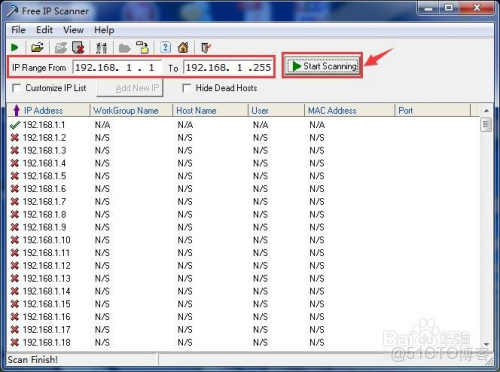This screenshot has height=372, width=500.
Task: Sort by the User column header
Action: click(x=276, y=110)
